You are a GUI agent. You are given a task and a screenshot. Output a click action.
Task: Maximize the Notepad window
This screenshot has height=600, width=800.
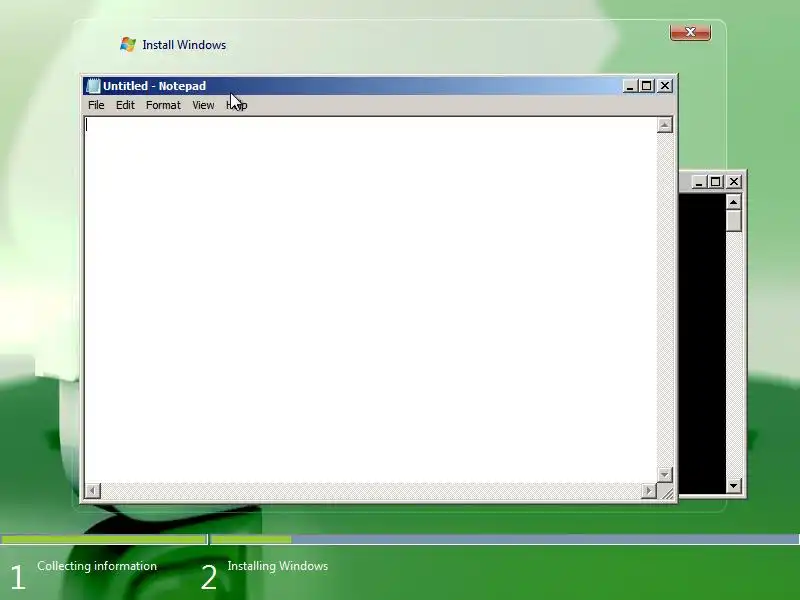coord(646,86)
